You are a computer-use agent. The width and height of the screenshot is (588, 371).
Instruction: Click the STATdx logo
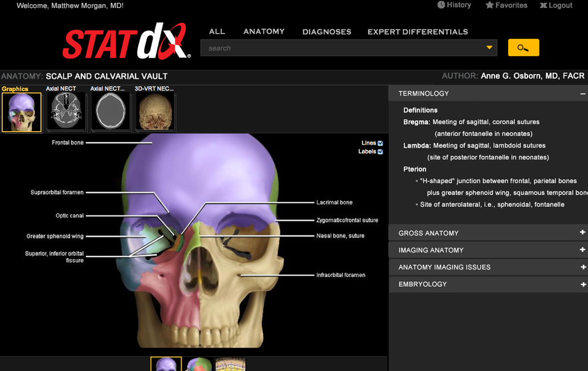click(x=126, y=42)
